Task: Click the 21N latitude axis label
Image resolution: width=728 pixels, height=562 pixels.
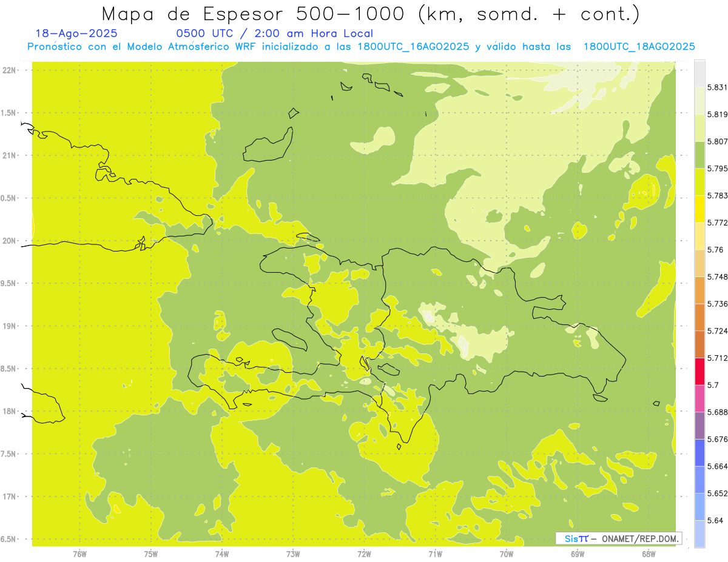Action: pyautogui.click(x=8, y=156)
